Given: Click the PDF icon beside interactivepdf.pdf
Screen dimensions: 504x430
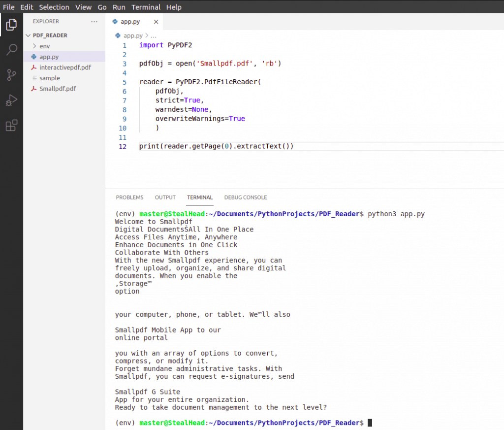Looking at the screenshot, I should tap(34, 67).
